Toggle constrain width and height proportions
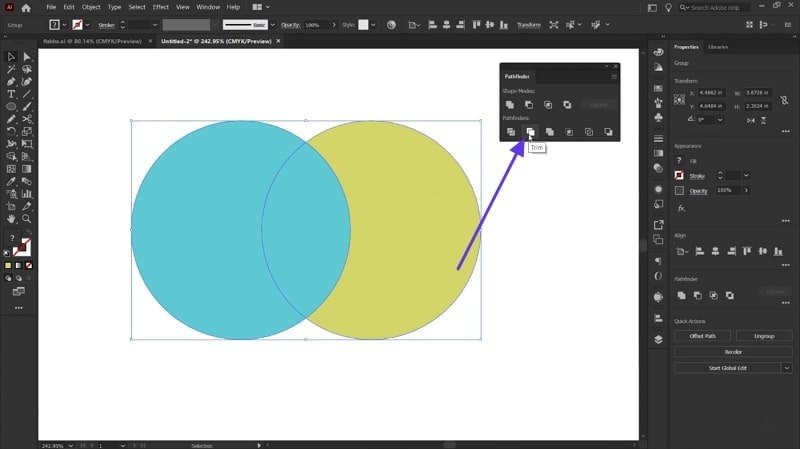Image resolution: width=800 pixels, height=449 pixels. 785,100
